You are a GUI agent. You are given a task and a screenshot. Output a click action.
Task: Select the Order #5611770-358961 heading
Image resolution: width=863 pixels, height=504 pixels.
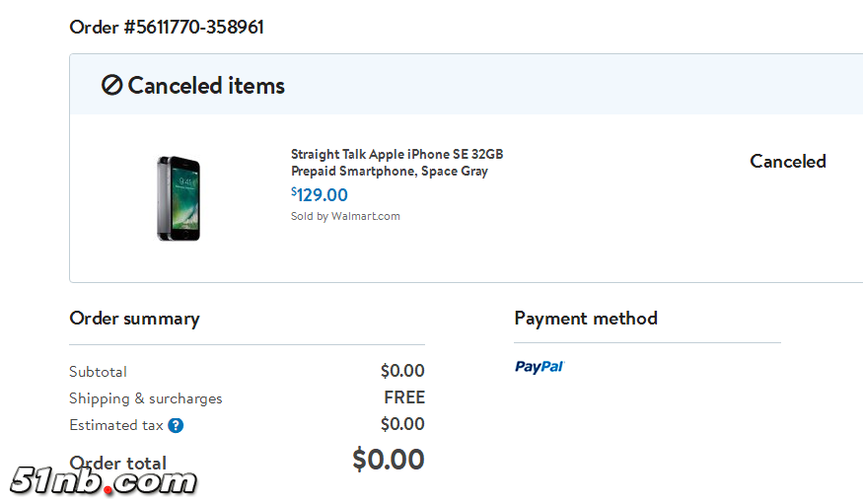[x=167, y=27]
